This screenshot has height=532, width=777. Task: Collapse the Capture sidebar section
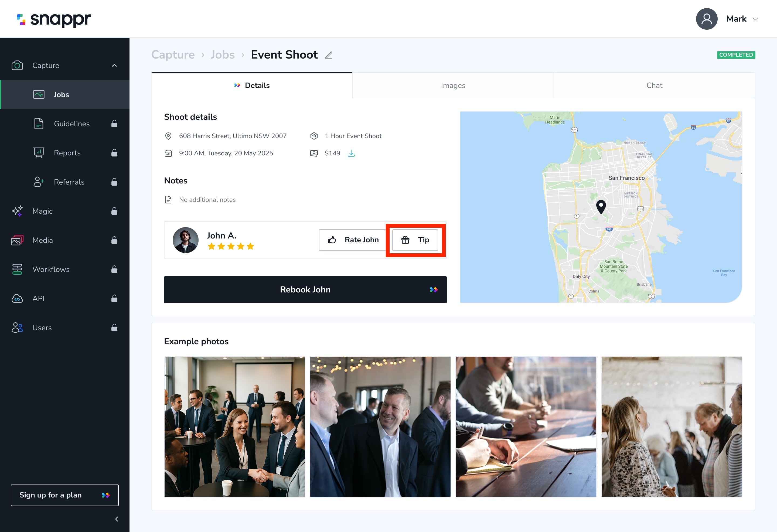[x=114, y=65]
